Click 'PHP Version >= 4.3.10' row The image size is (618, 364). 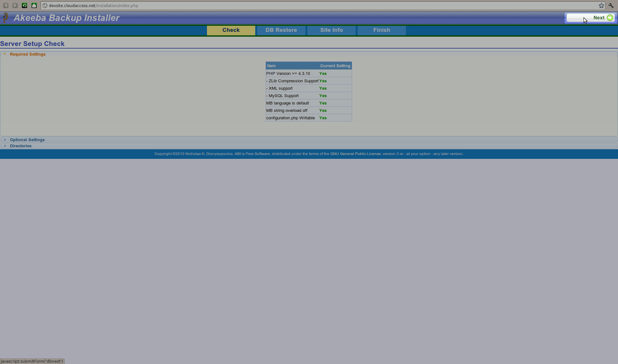[309, 74]
